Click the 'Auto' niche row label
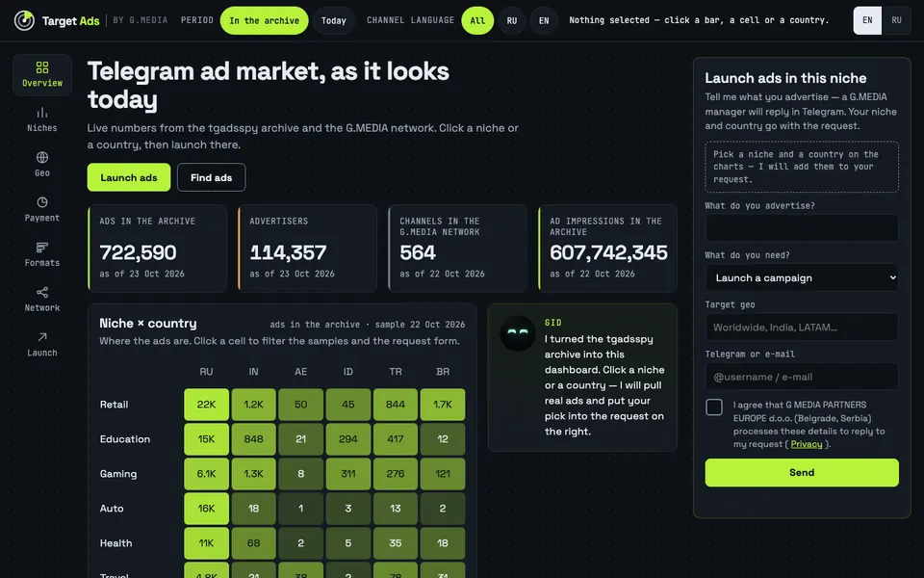924x578 pixels. (112, 509)
